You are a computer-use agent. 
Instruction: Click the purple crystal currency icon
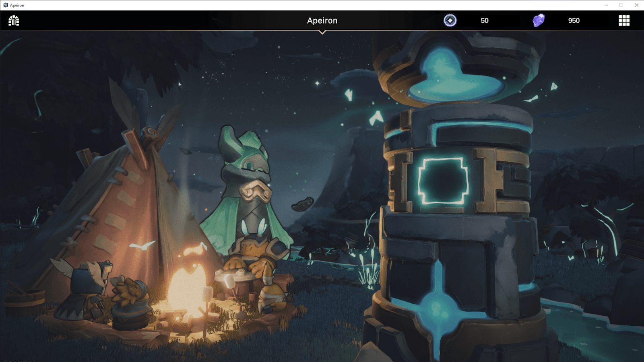pyautogui.click(x=539, y=20)
